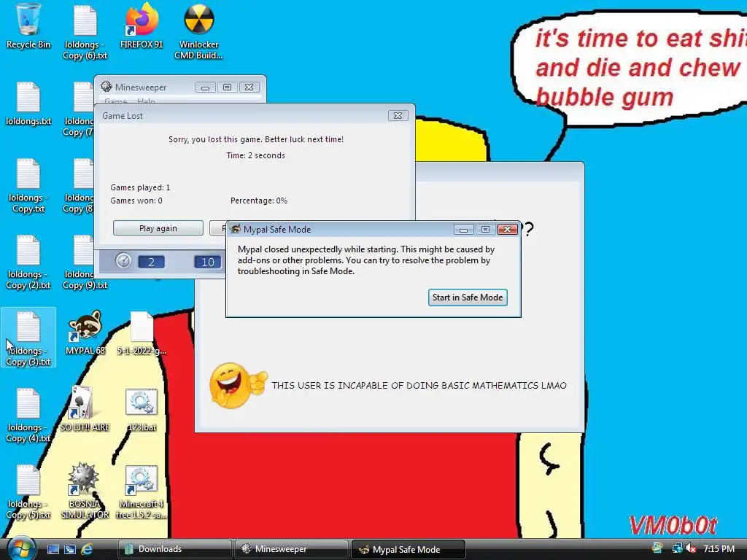The width and height of the screenshot is (747, 560).
Task: Select the 5-1-2022 blank file icon
Action: pyautogui.click(x=142, y=332)
